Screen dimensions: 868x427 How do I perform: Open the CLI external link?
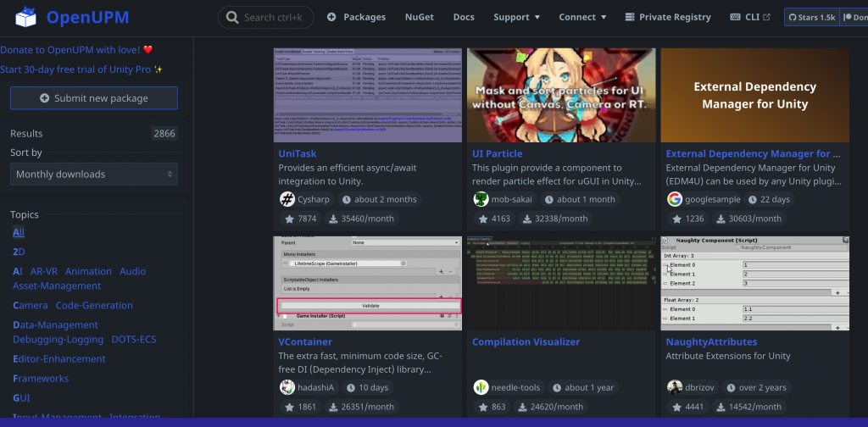click(x=750, y=17)
